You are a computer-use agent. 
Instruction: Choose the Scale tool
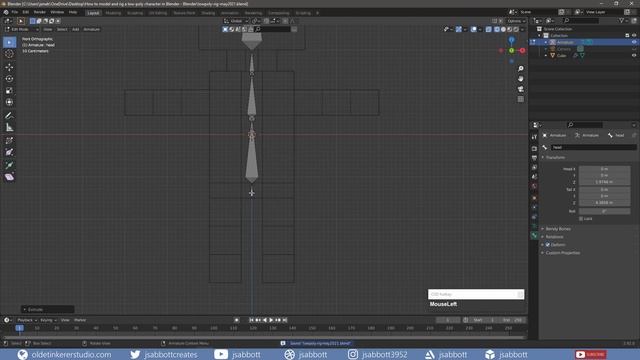(x=9, y=91)
